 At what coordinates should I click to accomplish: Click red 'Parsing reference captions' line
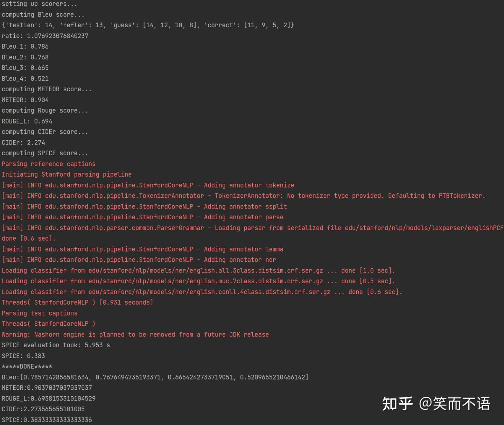click(x=49, y=164)
